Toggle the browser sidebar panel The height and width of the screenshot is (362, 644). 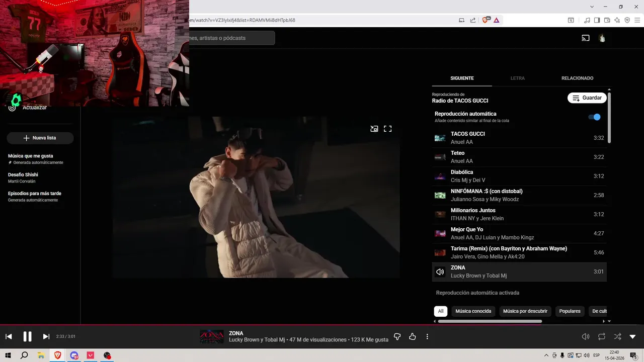tap(597, 20)
